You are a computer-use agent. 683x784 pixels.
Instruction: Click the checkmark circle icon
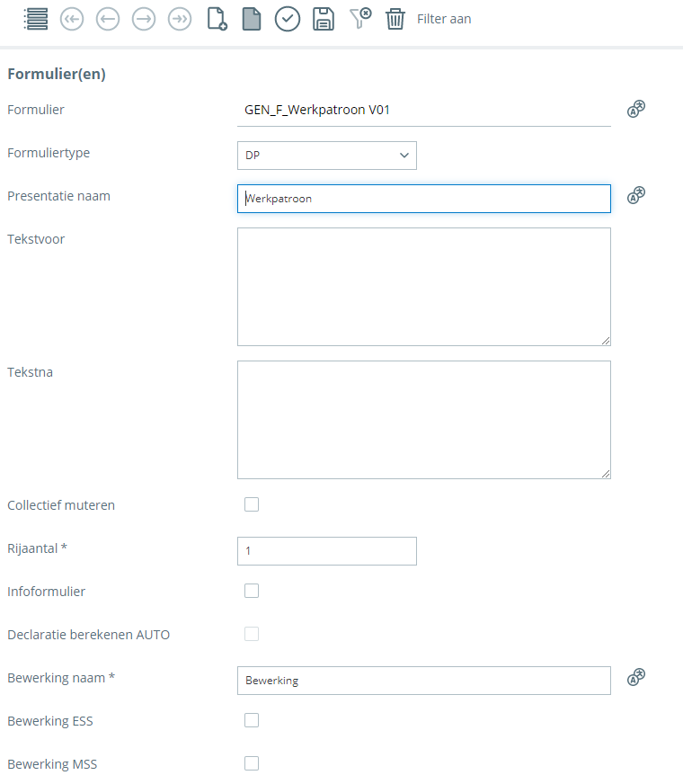(x=288, y=19)
